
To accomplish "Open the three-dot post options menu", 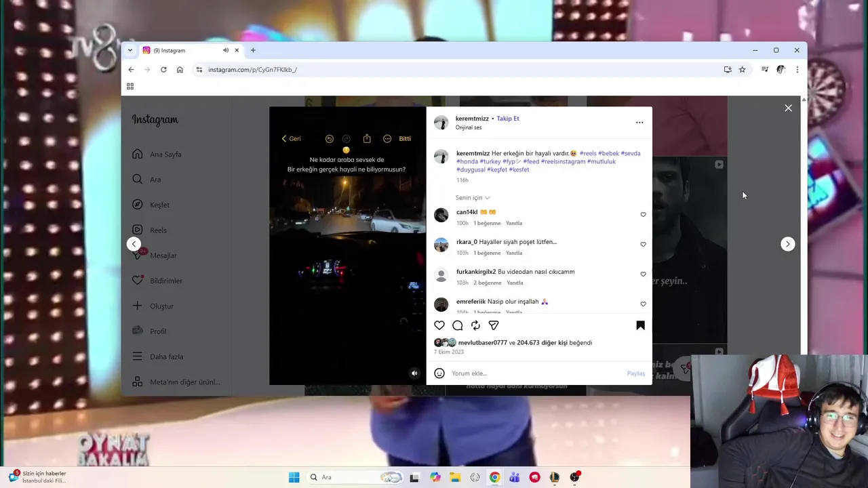I will click(639, 123).
